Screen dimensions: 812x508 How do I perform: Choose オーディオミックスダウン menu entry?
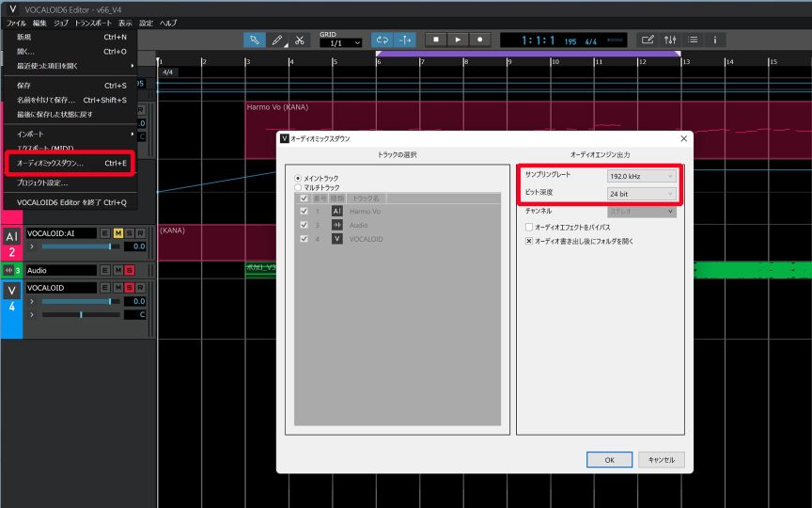[x=70, y=164]
